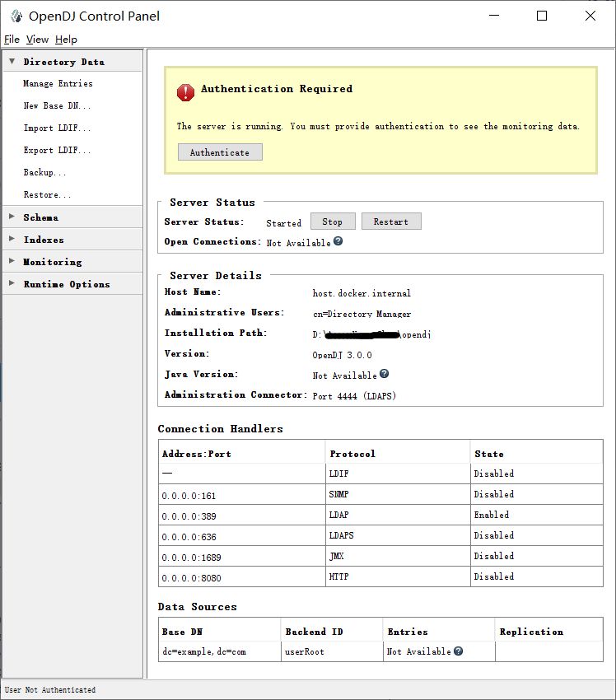Restart the server
Image resolution: width=616 pixels, height=700 pixels.
(x=391, y=222)
